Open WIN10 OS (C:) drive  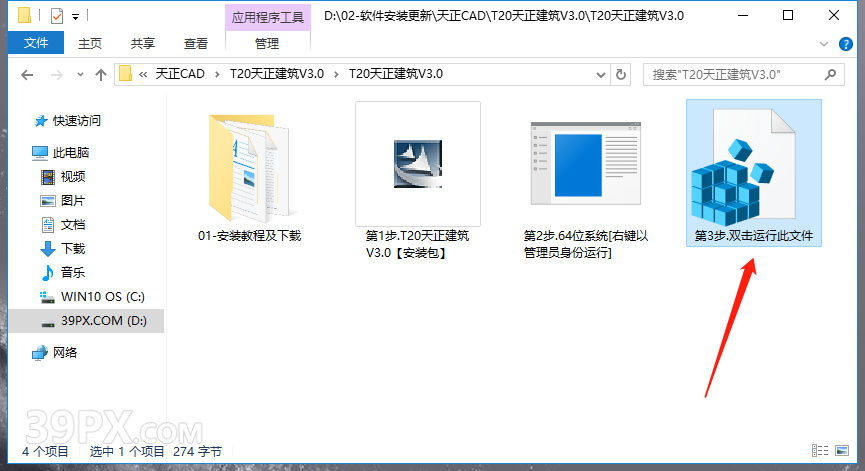click(103, 297)
